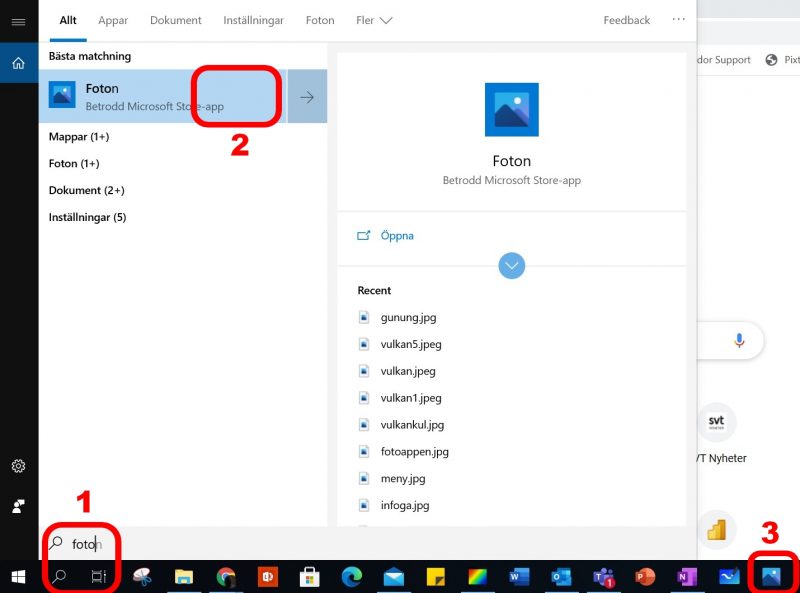
Task: Expand the Inställningar (5) results group
Action: click(87, 217)
